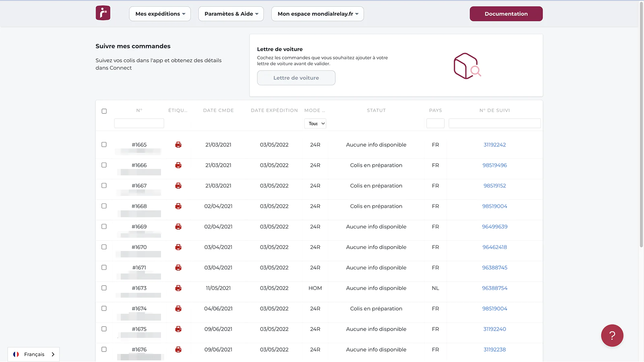Open tracking number 31192238

pyautogui.click(x=495, y=350)
